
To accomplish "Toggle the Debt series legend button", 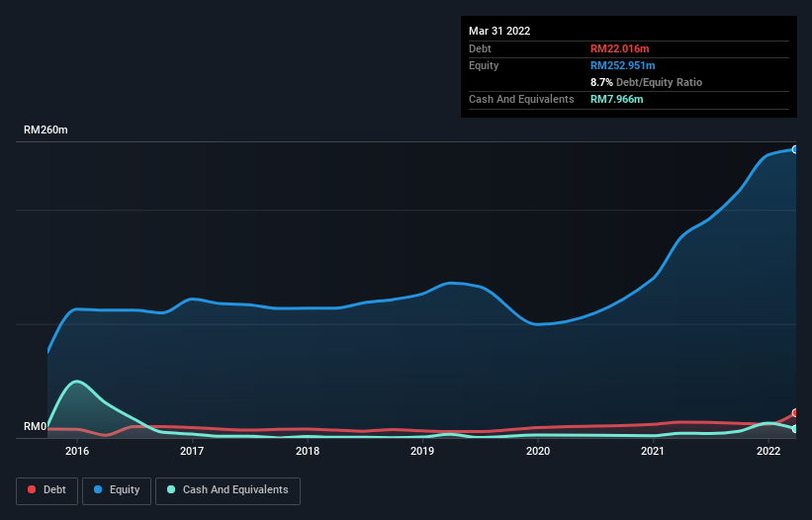I will (x=46, y=490).
